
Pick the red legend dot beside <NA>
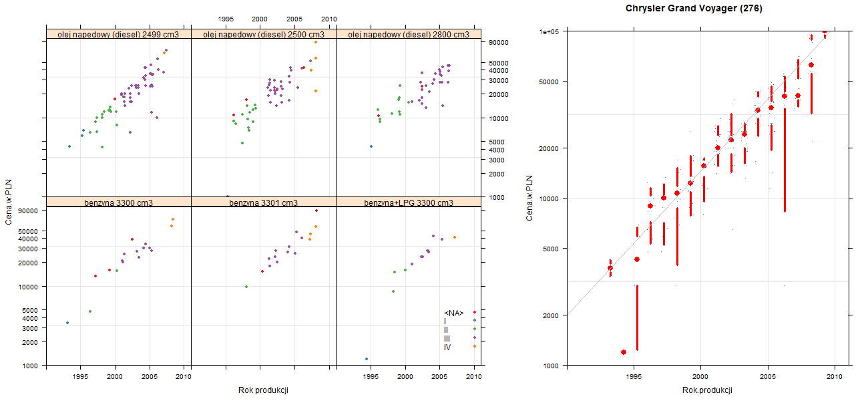click(474, 312)
